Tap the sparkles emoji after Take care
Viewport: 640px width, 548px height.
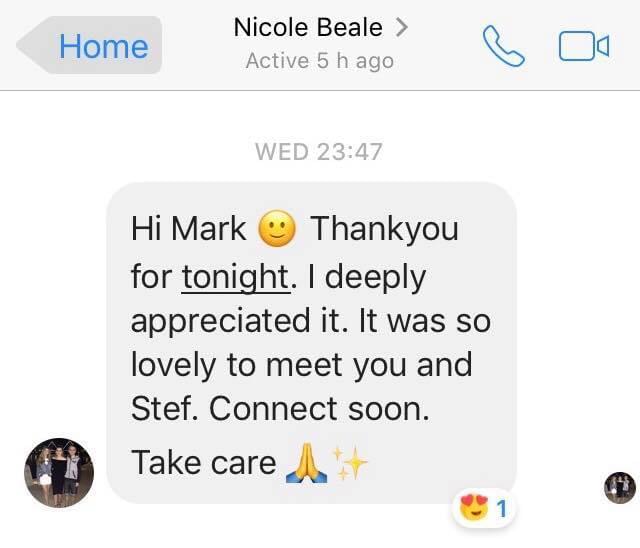(349, 463)
